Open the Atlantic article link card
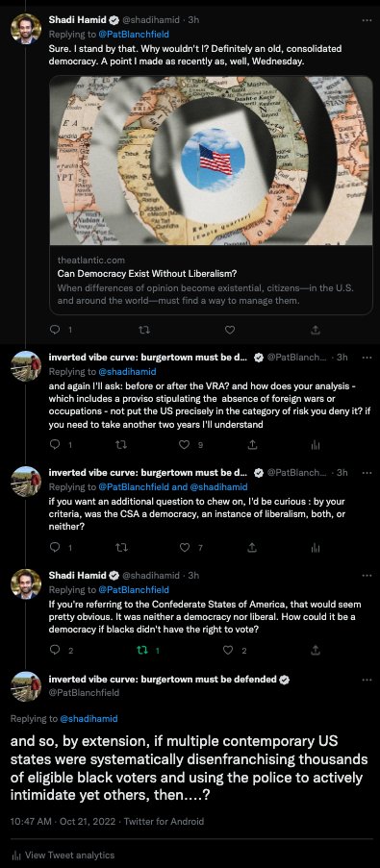Screen dimensions: 380x868 point(211,195)
